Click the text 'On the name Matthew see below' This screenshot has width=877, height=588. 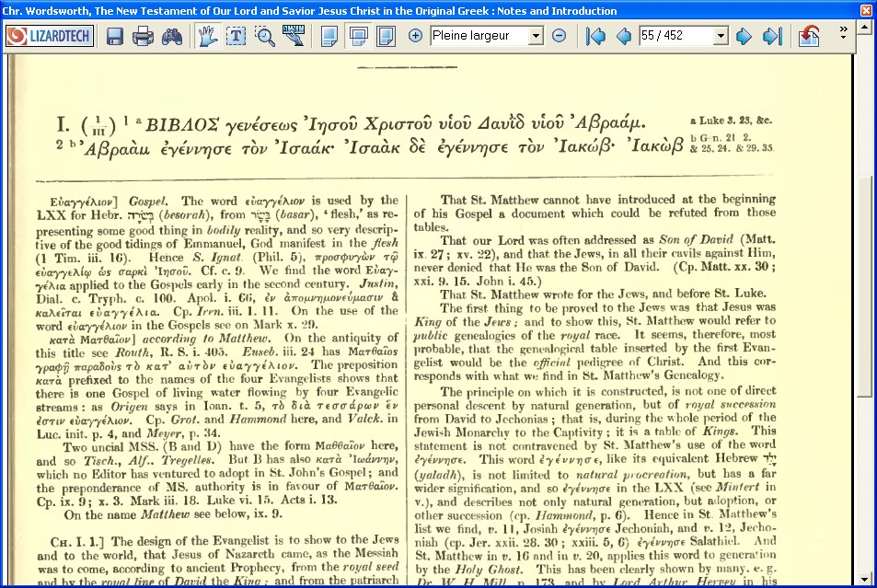(161, 514)
